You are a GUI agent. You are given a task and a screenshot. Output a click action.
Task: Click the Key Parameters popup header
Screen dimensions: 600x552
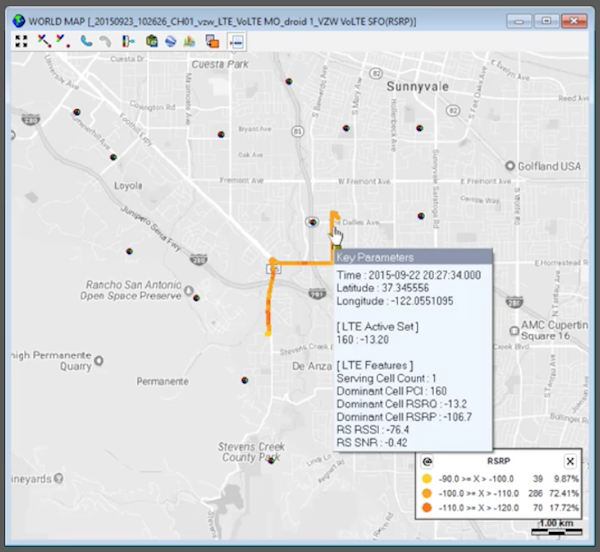[x=413, y=257]
